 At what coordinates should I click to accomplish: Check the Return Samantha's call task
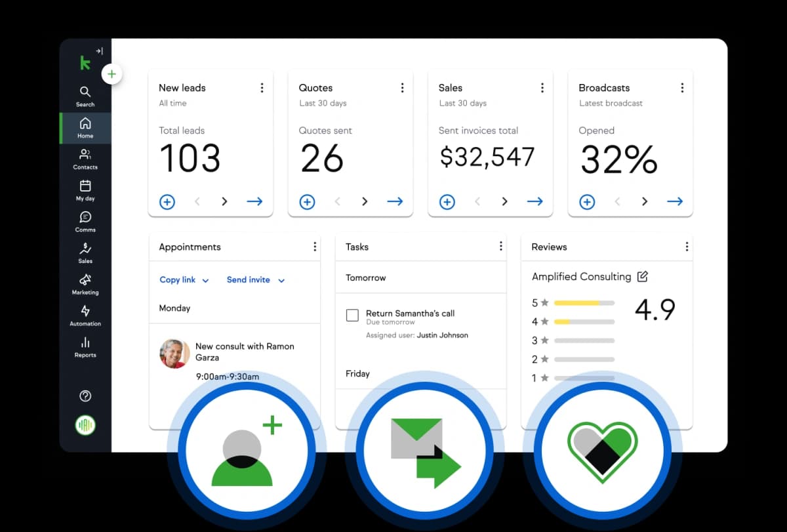(x=352, y=316)
